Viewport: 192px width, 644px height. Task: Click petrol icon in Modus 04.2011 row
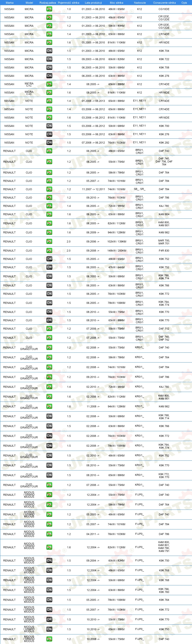tap(49, 534)
